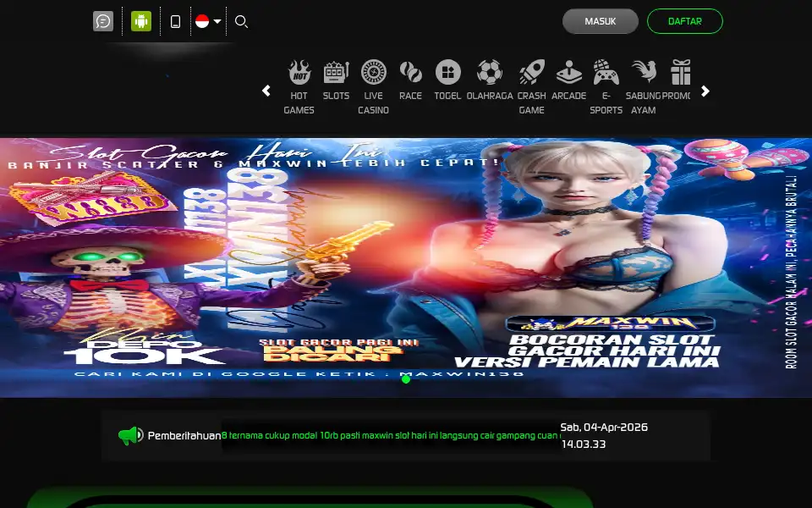812x508 pixels.
Task: Open the search magnifier icon
Action: point(241,21)
